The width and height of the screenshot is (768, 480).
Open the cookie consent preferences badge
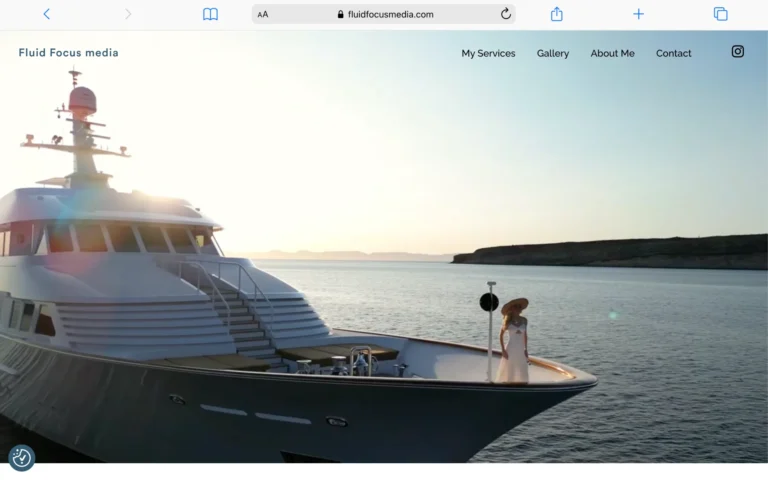coord(22,458)
